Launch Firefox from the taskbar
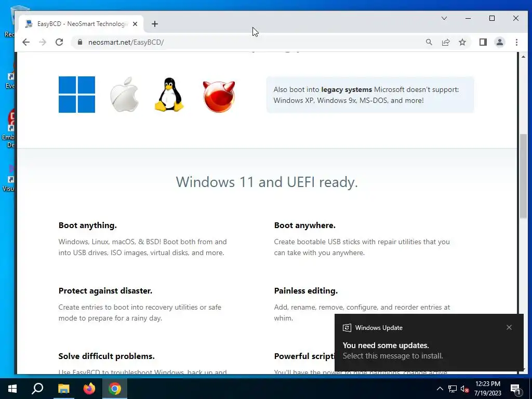This screenshot has height=399, width=532. pos(89,389)
